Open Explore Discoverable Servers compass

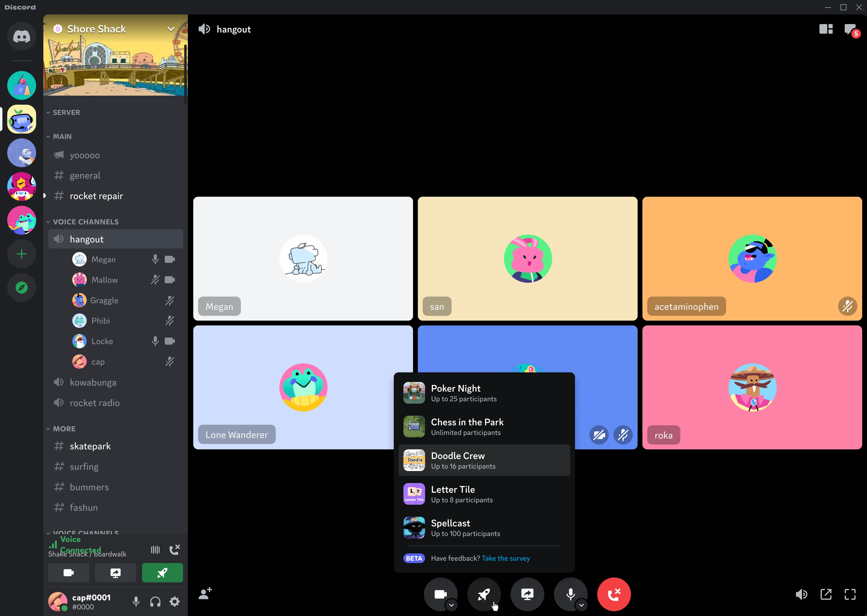[x=21, y=288]
